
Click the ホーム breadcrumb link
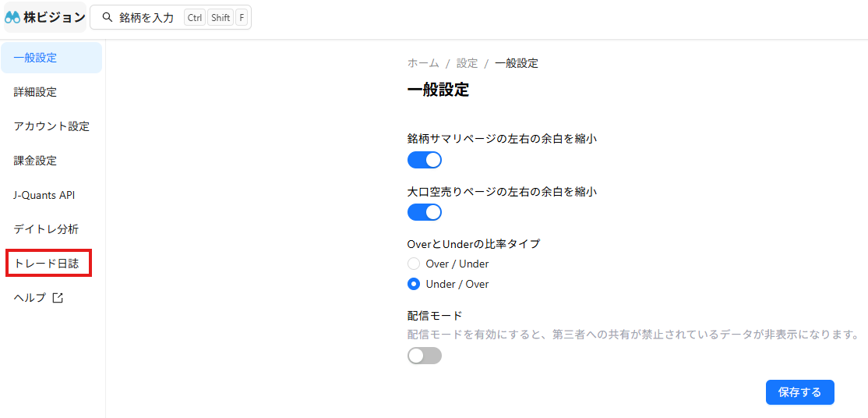[423, 63]
